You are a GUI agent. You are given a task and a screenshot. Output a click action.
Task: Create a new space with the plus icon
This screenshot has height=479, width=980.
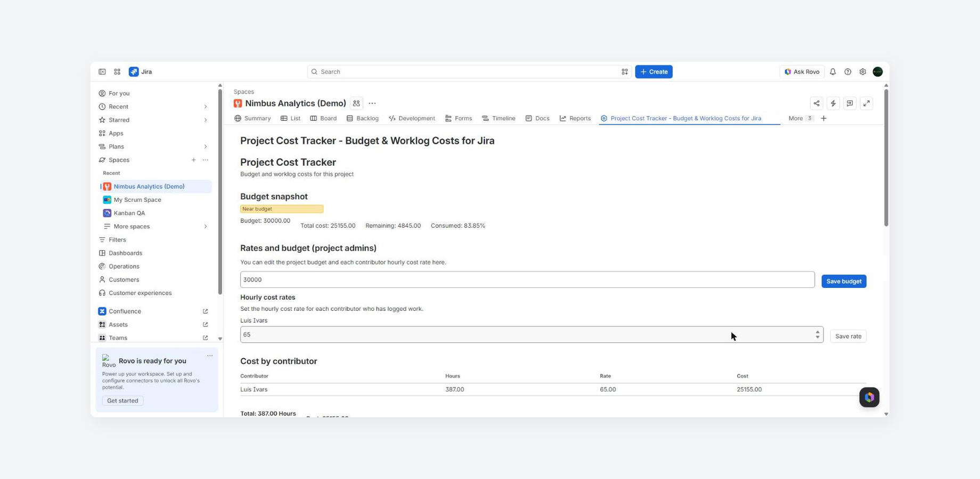[193, 160]
